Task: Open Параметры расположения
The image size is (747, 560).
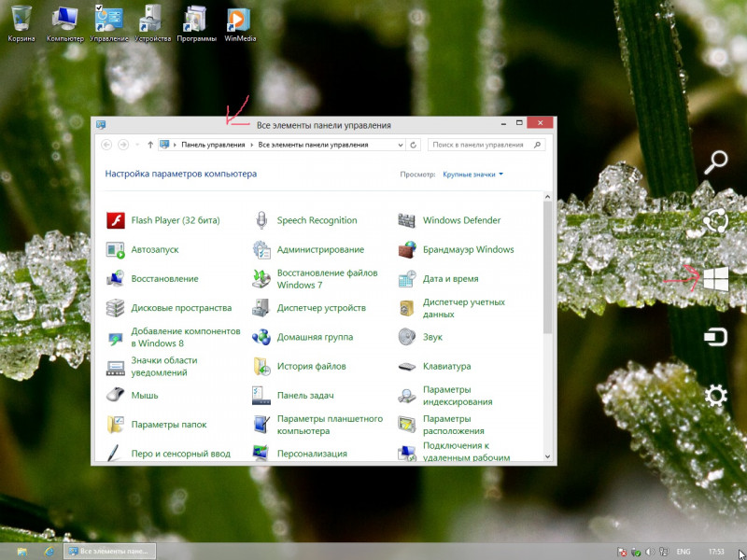Action: click(x=441, y=425)
